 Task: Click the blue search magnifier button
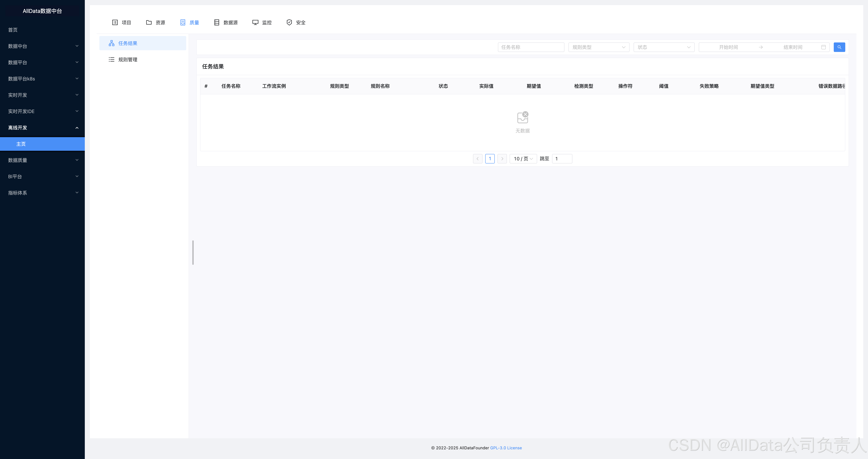839,47
